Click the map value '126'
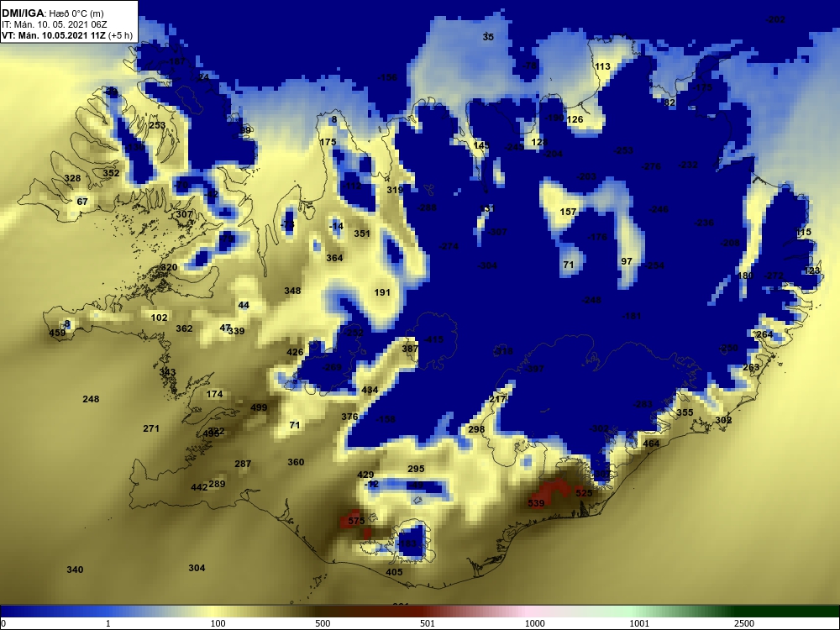This screenshot has height=630, width=840. pos(575,119)
